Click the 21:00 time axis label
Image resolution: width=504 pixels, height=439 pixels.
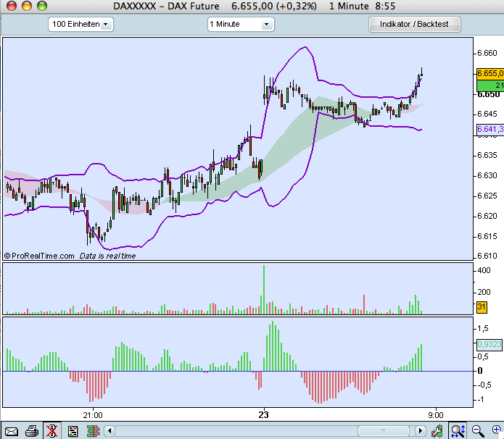pyautogui.click(x=93, y=415)
